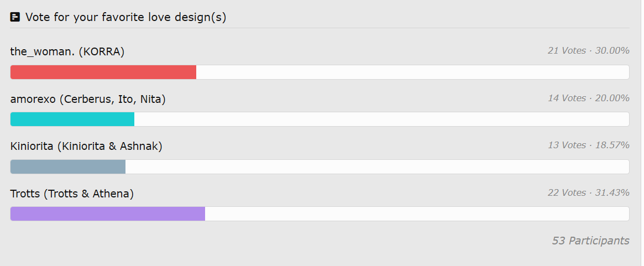Select the 'amorexo (Cerberus, Ito, Nita)' option

coord(88,99)
